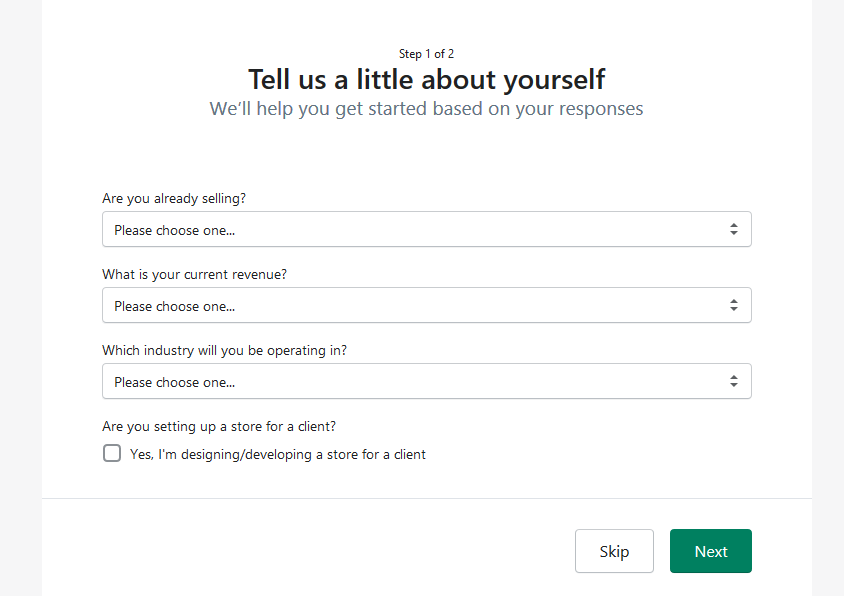Open the industry selection dropdown

tap(426, 381)
